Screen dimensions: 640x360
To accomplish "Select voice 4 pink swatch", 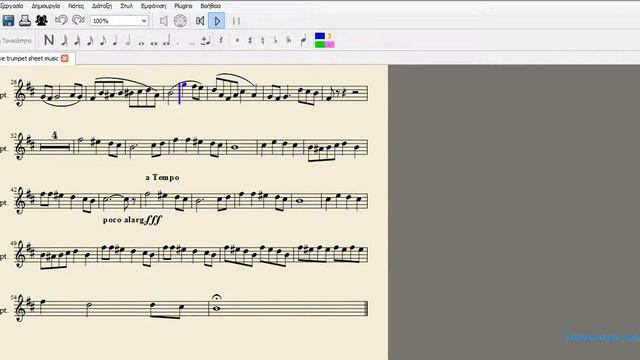I will coord(329,44).
